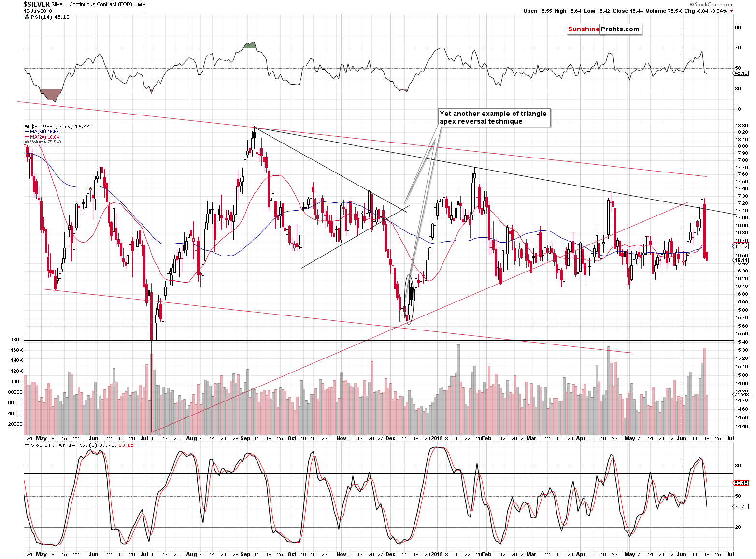This screenshot has width=756, height=559.
Task: Click the Jul month label at the far right of the middle axis
Action: [730, 439]
